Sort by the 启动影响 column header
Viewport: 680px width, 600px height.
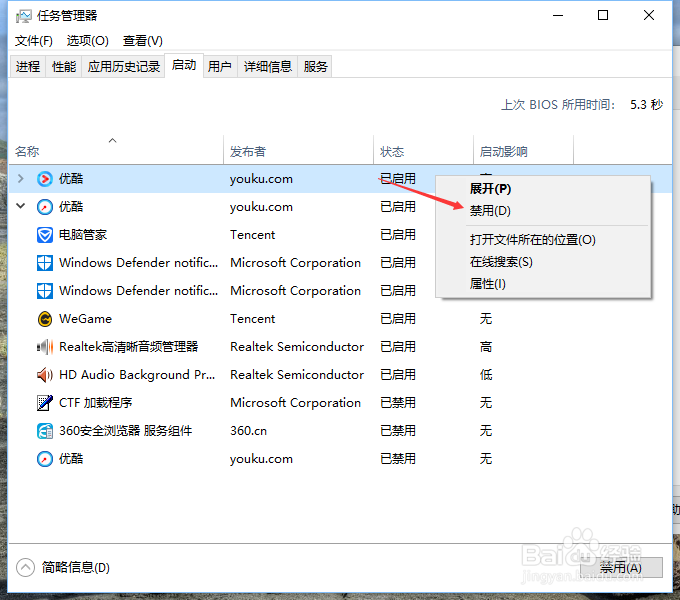[x=523, y=151]
